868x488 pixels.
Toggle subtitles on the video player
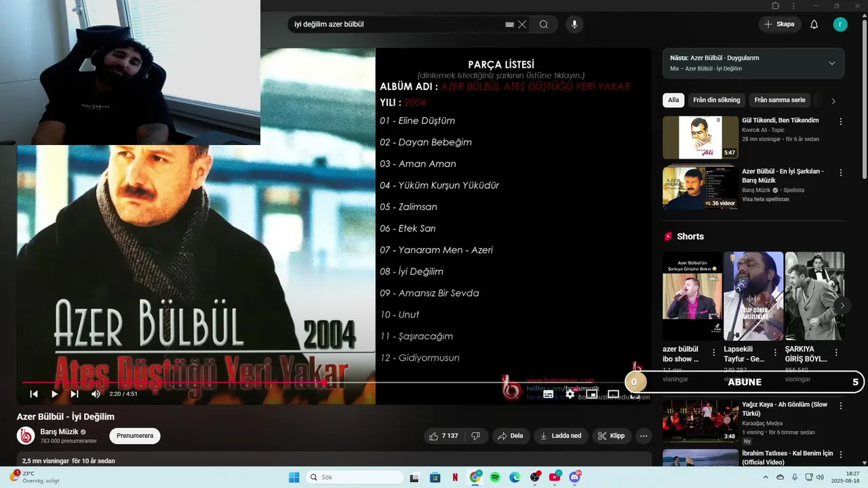pyautogui.click(x=548, y=394)
